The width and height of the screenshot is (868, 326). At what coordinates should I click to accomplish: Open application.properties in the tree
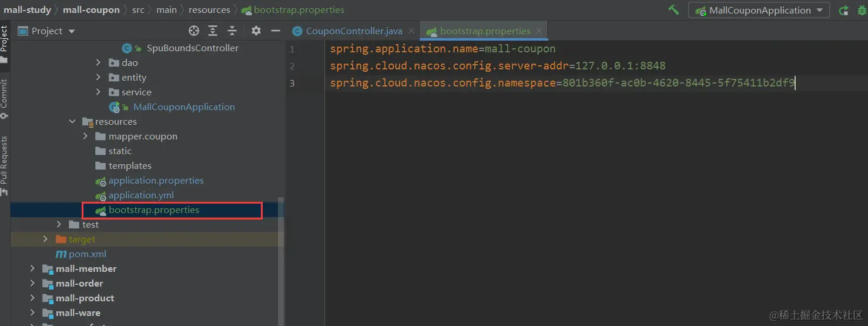click(156, 181)
